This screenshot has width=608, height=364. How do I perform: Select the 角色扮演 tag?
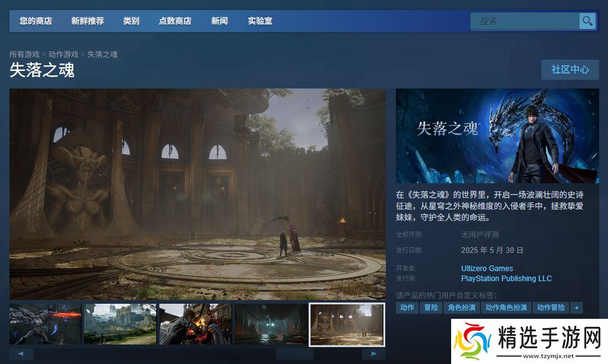[461, 308]
